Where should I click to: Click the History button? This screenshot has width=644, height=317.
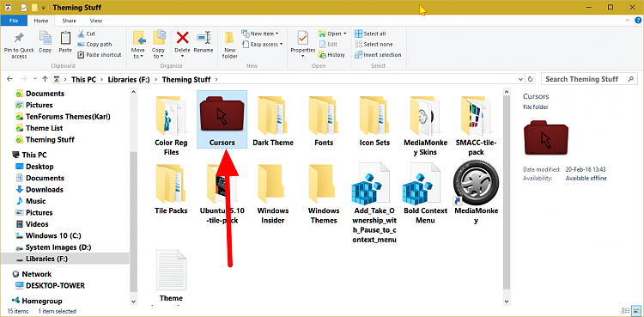[331, 55]
